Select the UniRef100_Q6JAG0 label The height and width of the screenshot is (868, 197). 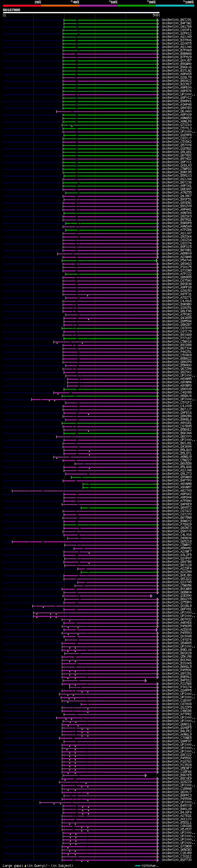pyautogui.click(x=176, y=111)
